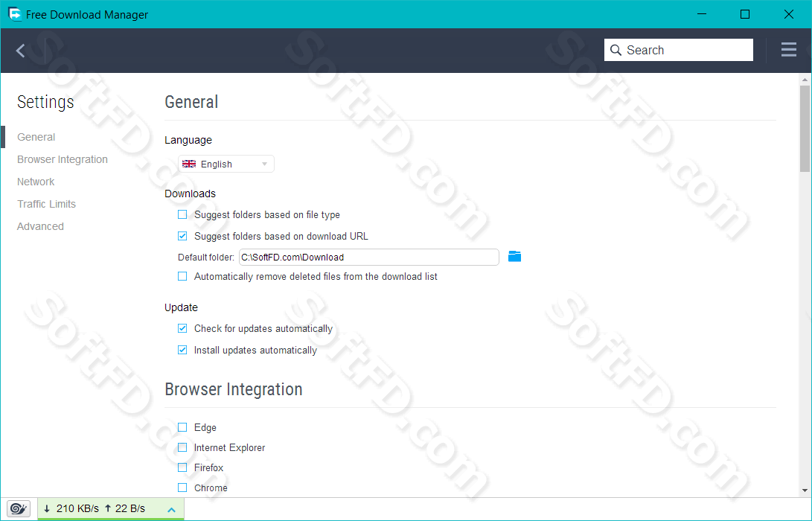The height and width of the screenshot is (521, 812).
Task: Enable Edge browser integration
Action: tap(182, 427)
